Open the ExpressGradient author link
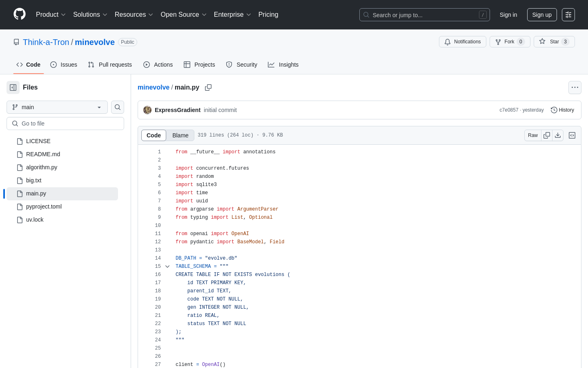588x368 pixels. pos(178,110)
